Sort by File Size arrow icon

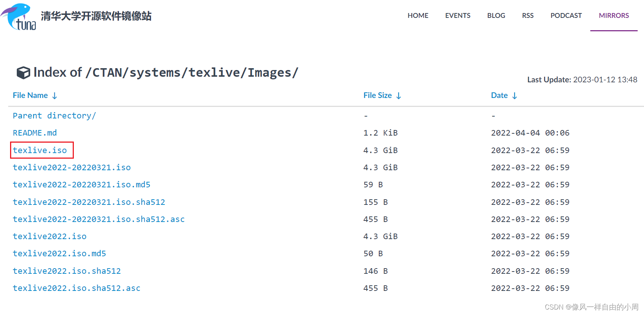pyautogui.click(x=399, y=96)
